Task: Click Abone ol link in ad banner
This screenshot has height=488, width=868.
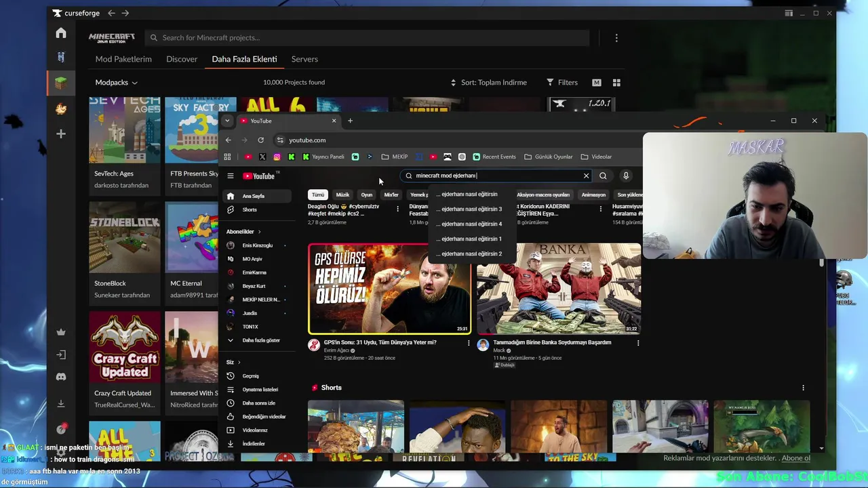Action: click(x=796, y=458)
